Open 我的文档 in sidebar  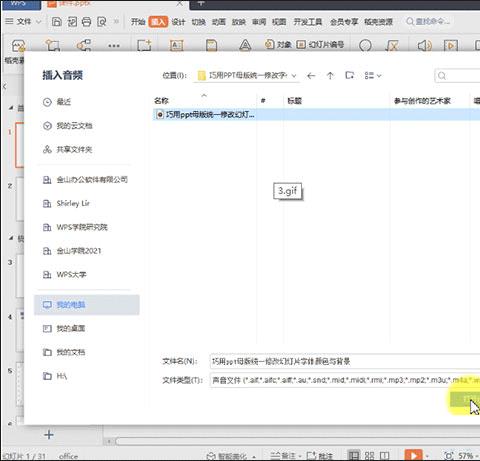(64, 352)
